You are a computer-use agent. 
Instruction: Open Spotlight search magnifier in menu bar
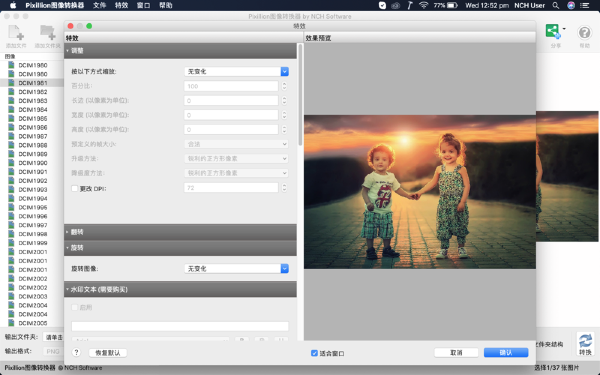coord(556,5)
